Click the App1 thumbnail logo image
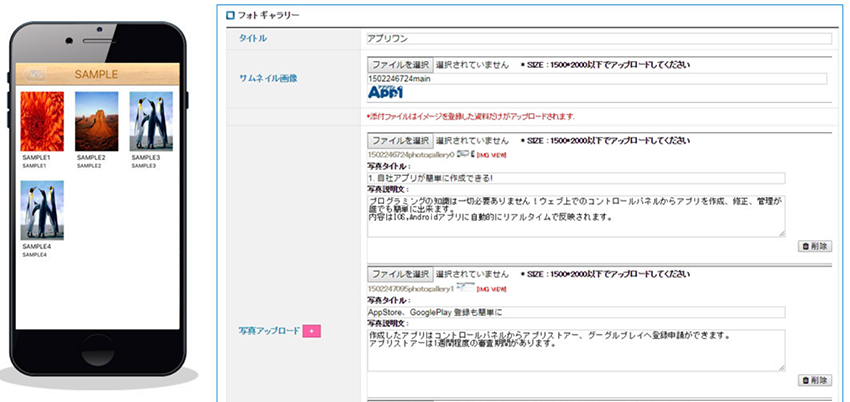The width and height of the screenshot is (850, 402). [x=385, y=92]
